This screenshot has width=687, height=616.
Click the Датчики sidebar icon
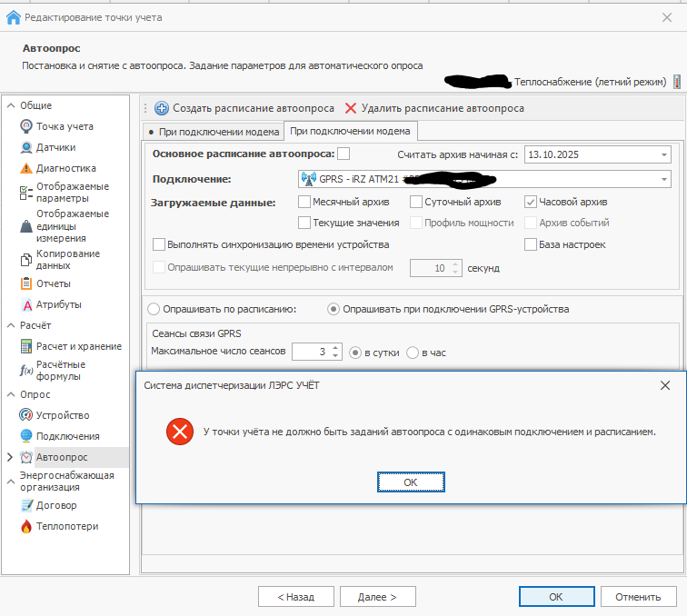click(27, 147)
